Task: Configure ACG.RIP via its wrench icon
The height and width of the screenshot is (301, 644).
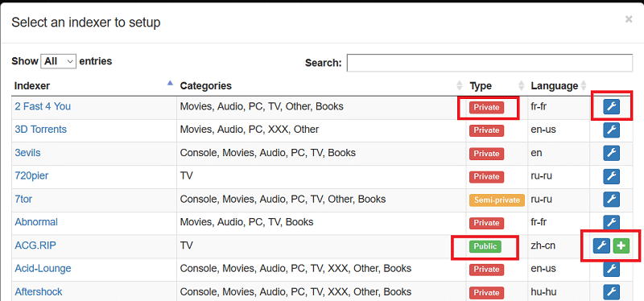Action: [601, 246]
